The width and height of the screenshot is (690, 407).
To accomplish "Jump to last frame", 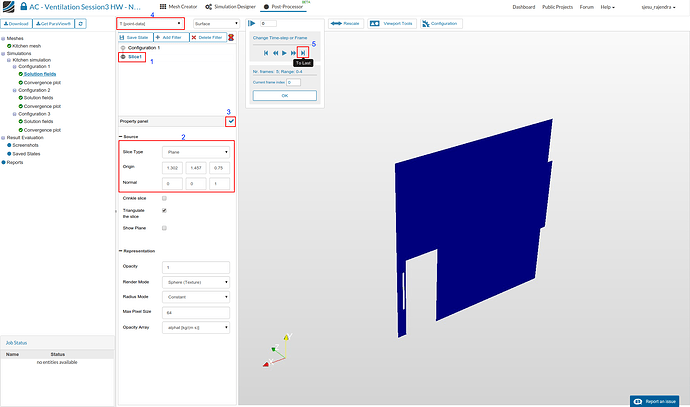I will click(x=303, y=53).
